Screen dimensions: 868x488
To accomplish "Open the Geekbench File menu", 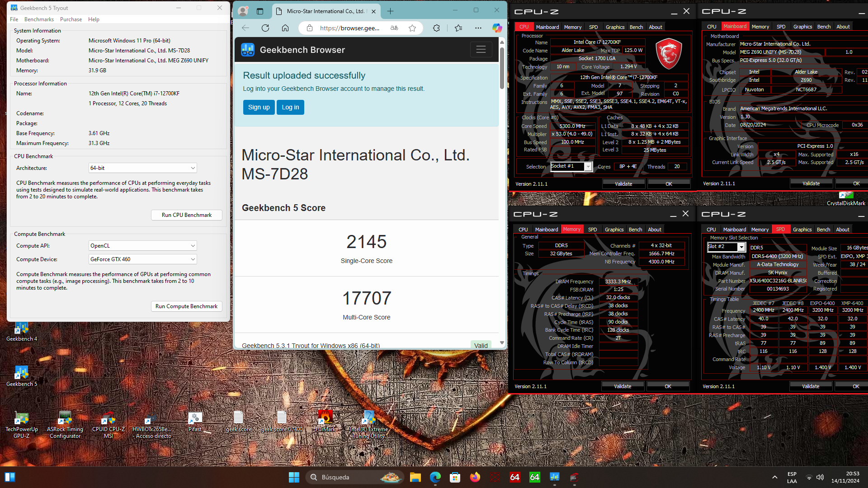I will [14, 19].
